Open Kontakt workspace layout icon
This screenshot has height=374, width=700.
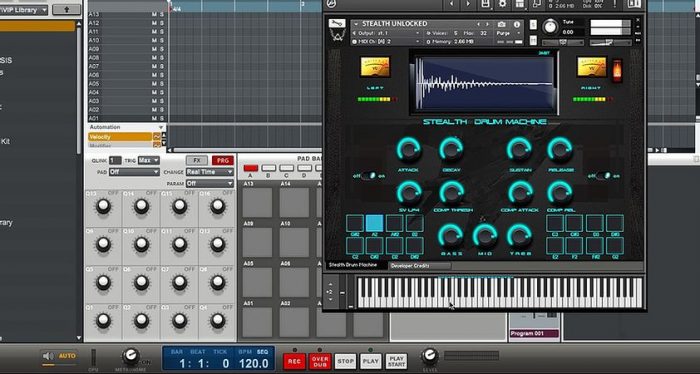click(520, 4)
